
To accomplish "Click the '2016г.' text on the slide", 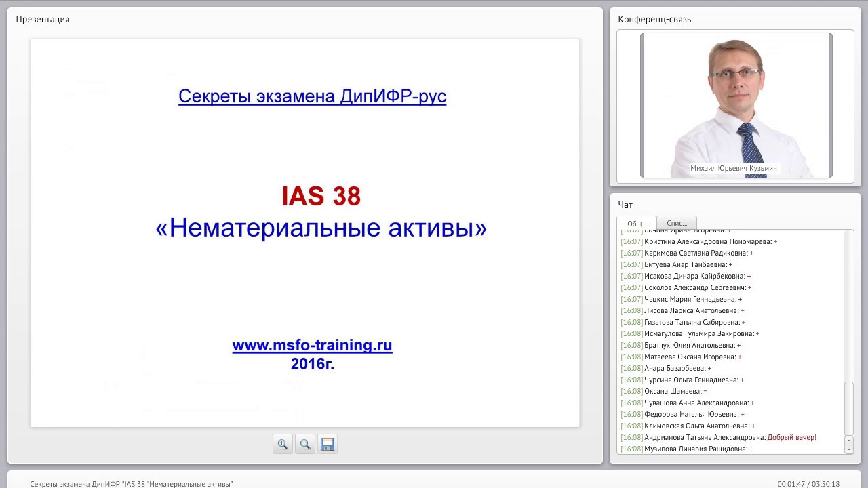I will coord(313,364).
